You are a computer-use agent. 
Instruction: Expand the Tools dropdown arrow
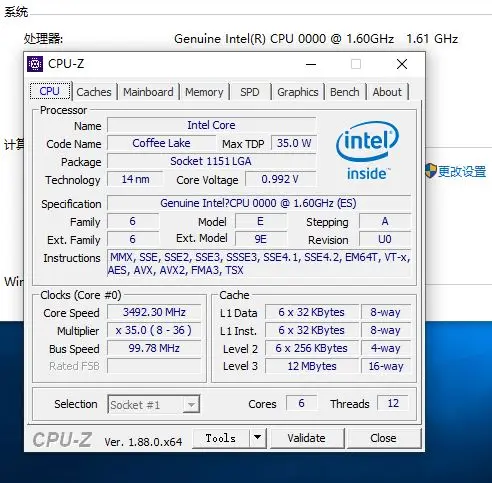point(257,438)
